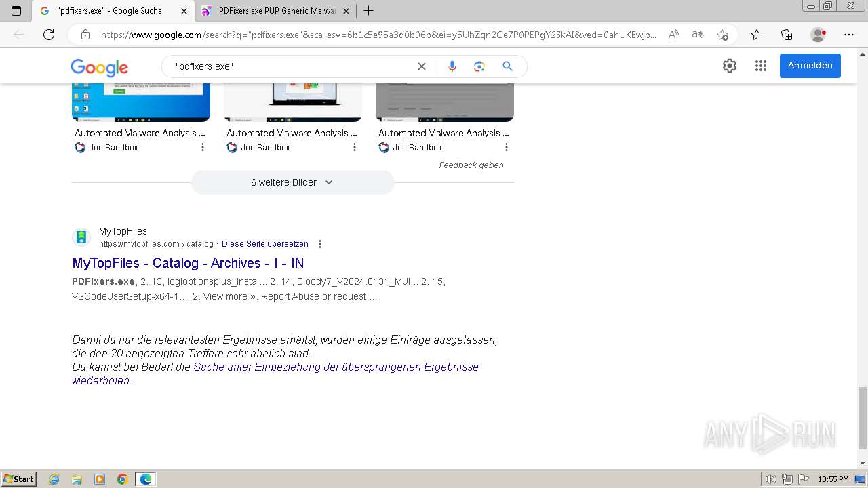Click the Edge taskbar button
Image resolution: width=868 pixels, height=488 pixels.
point(146,479)
